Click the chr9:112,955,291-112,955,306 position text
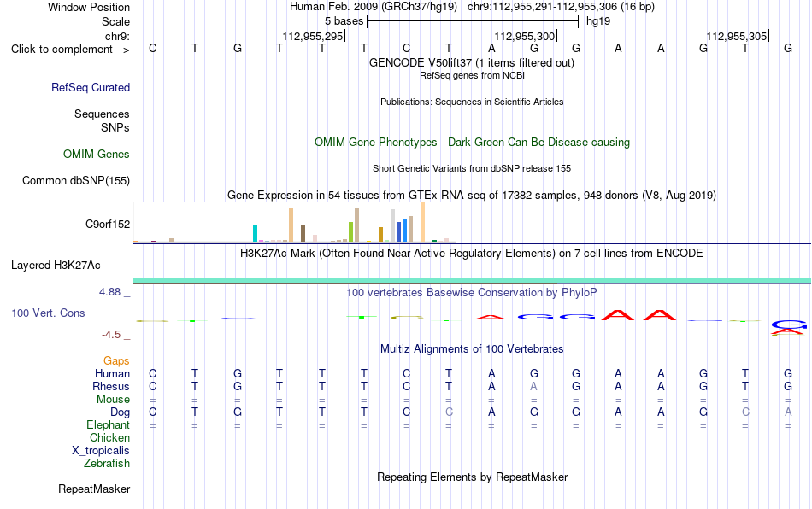812x509 pixels. 561,7
